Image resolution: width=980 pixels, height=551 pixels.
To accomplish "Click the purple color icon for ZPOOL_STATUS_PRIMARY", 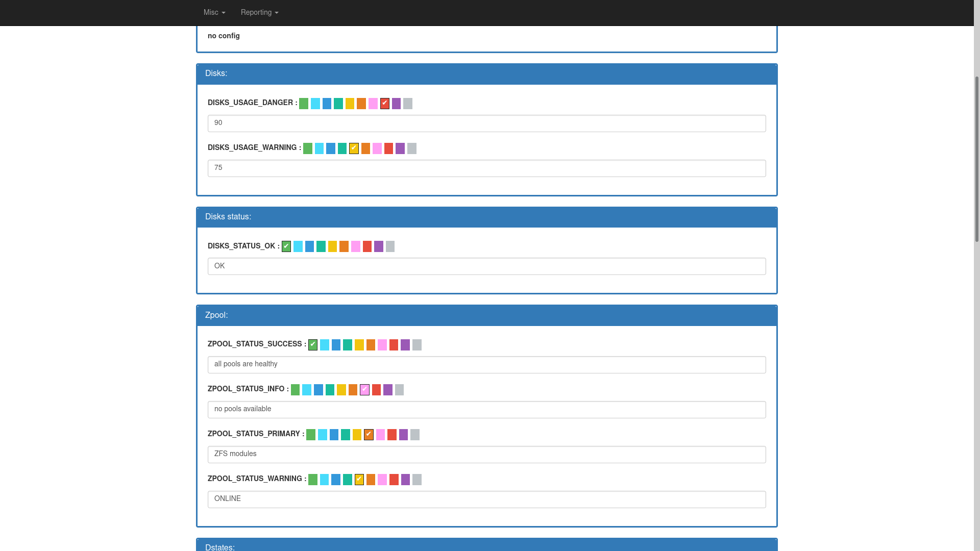I will click(403, 434).
